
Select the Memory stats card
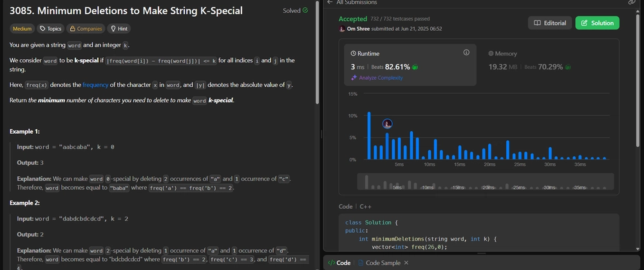click(x=547, y=65)
